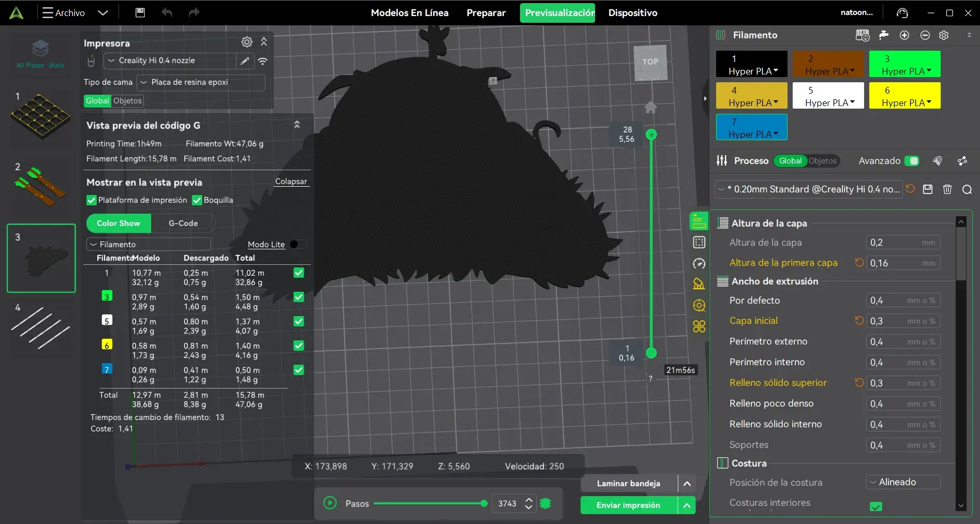The height and width of the screenshot is (524, 980).
Task: Search process settings with magnifier icon
Action: 967,189
